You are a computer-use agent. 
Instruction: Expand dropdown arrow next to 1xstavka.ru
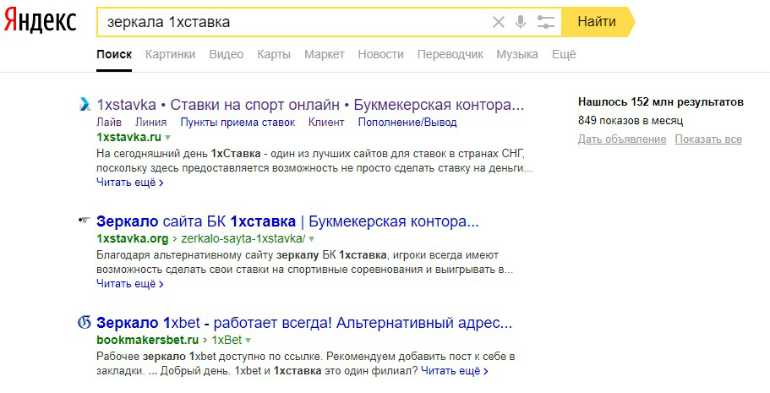point(168,137)
